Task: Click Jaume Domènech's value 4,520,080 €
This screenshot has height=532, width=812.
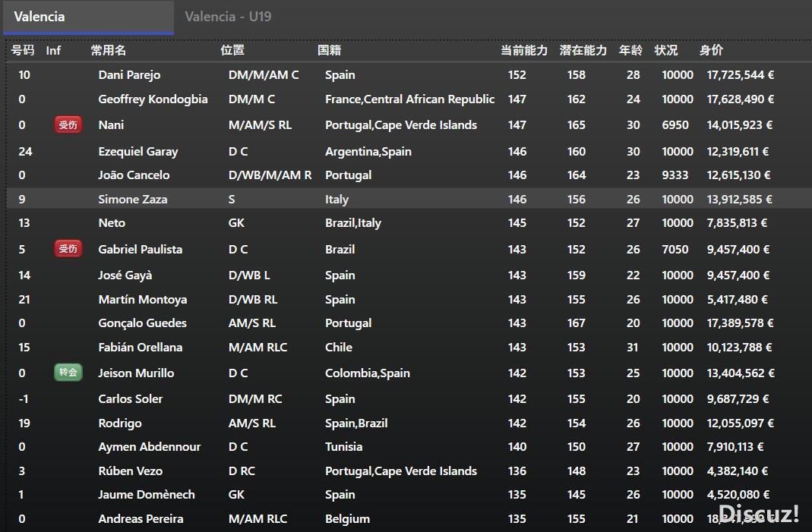Action: (x=738, y=495)
